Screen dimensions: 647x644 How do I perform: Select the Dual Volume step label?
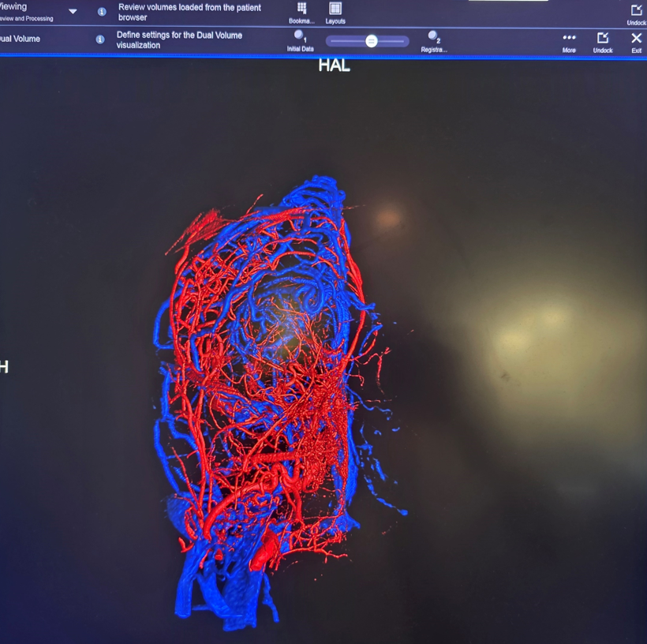pyautogui.click(x=20, y=39)
